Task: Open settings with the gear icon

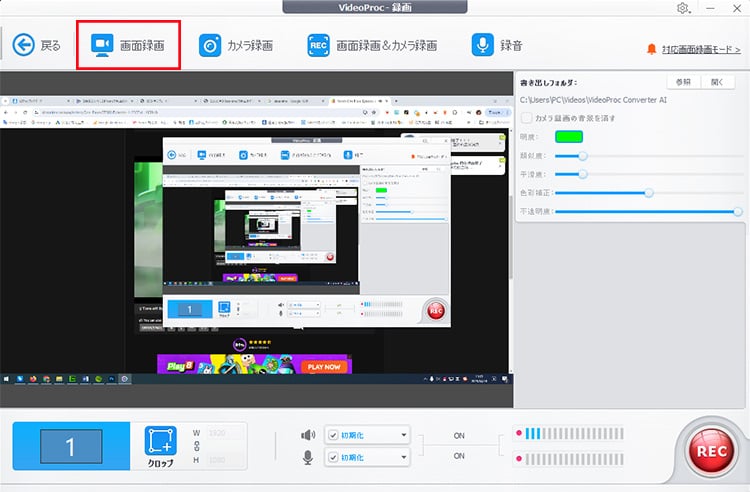Action: [x=683, y=8]
